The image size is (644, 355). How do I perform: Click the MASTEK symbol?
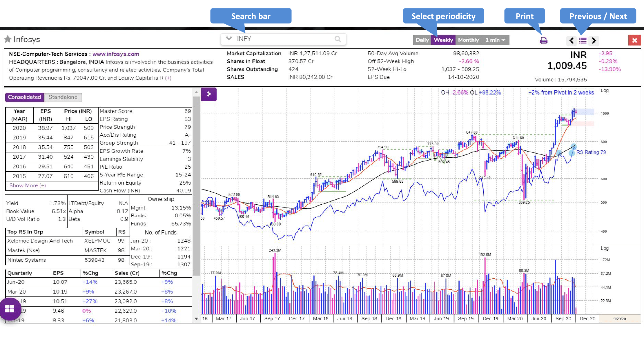tap(95, 250)
